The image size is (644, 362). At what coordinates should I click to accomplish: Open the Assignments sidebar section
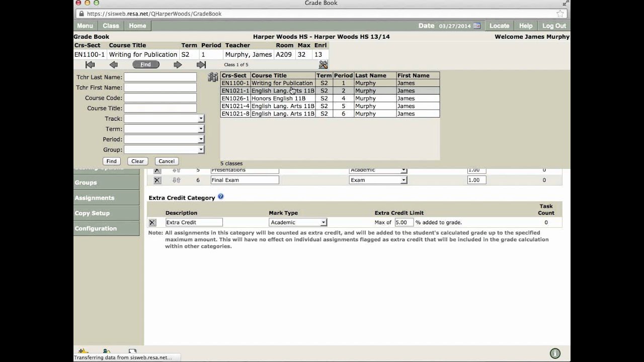[107, 198]
